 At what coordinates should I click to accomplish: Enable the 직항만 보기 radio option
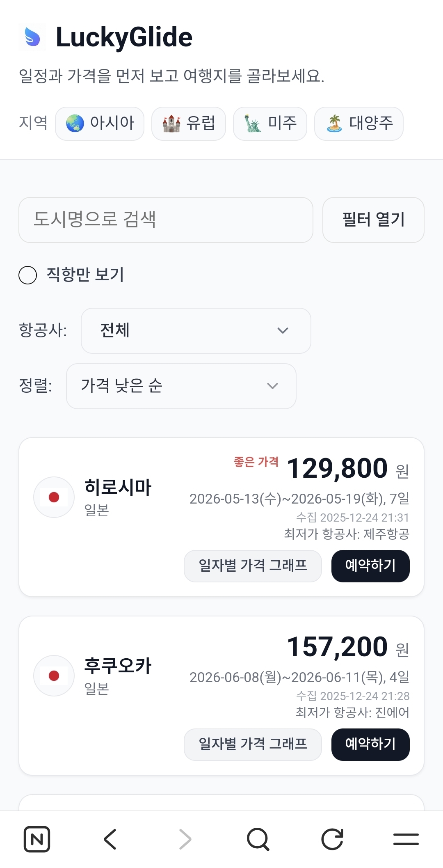coord(28,275)
